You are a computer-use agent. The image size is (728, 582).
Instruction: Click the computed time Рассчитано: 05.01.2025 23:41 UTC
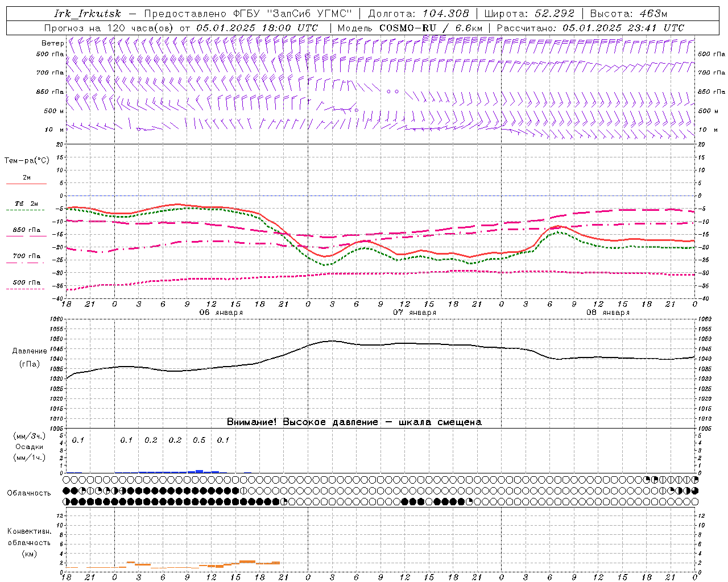pyautogui.click(x=590, y=28)
